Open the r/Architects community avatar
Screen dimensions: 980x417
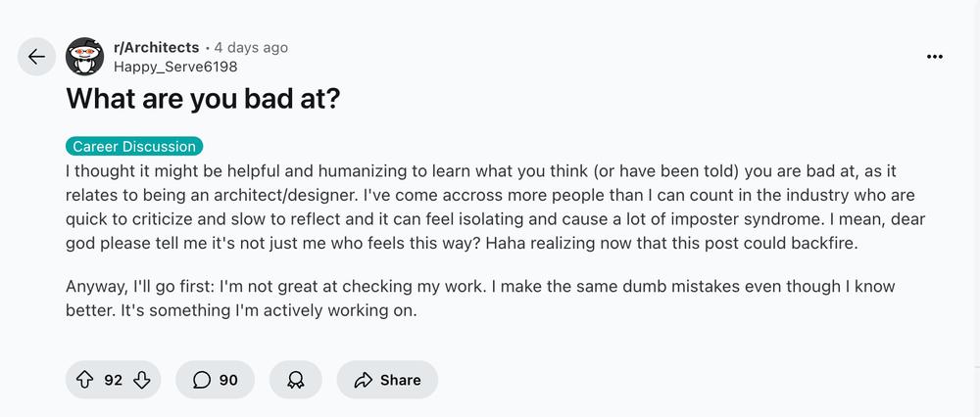tap(85, 56)
